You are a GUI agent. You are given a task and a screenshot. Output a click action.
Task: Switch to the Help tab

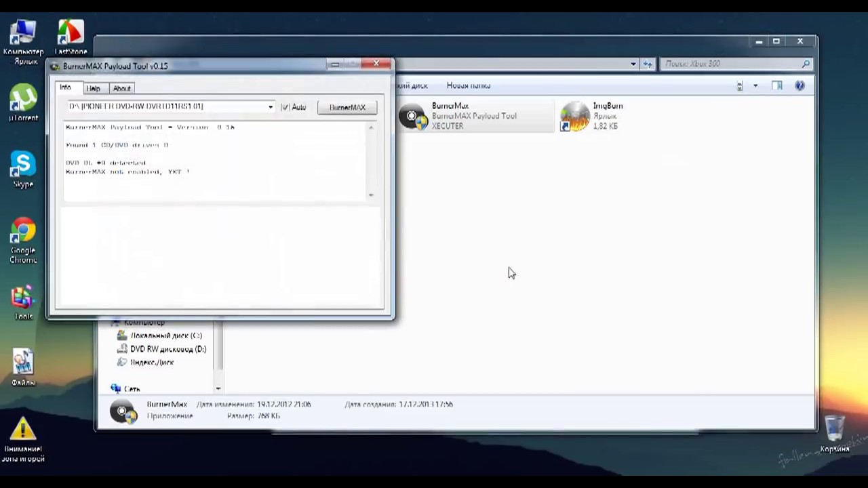point(94,89)
